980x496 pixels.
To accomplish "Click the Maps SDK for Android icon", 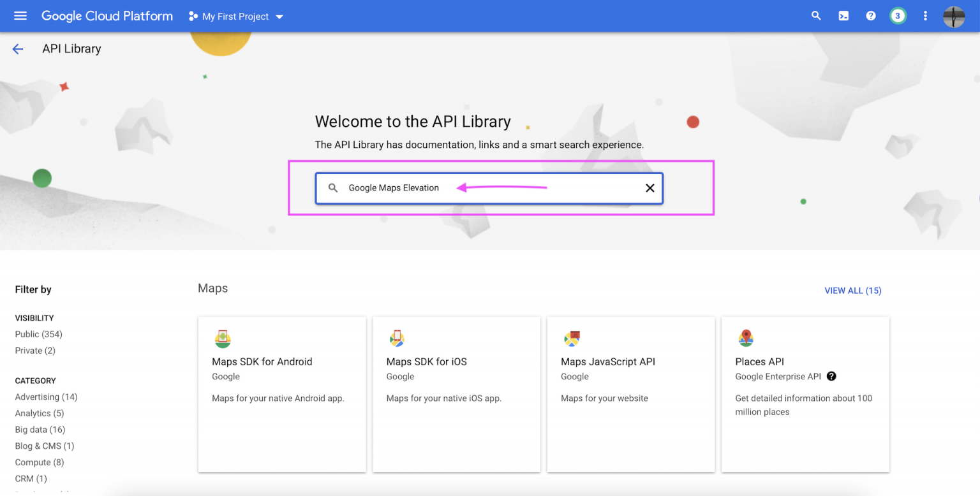I will tap(223, 339).
